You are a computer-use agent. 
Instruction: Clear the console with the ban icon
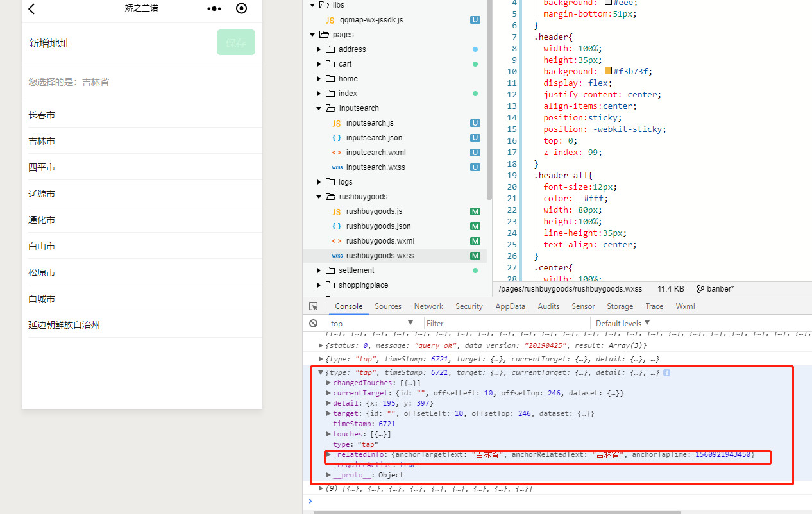coord(313,323)
